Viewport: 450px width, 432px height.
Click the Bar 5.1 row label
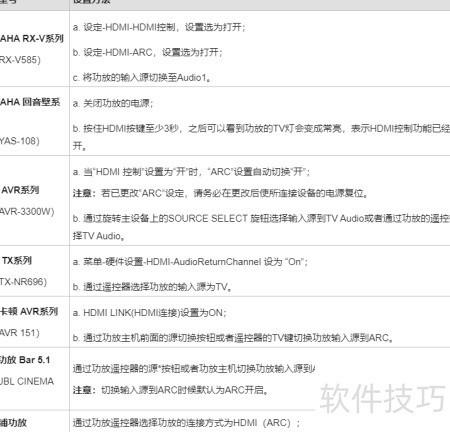25,360
